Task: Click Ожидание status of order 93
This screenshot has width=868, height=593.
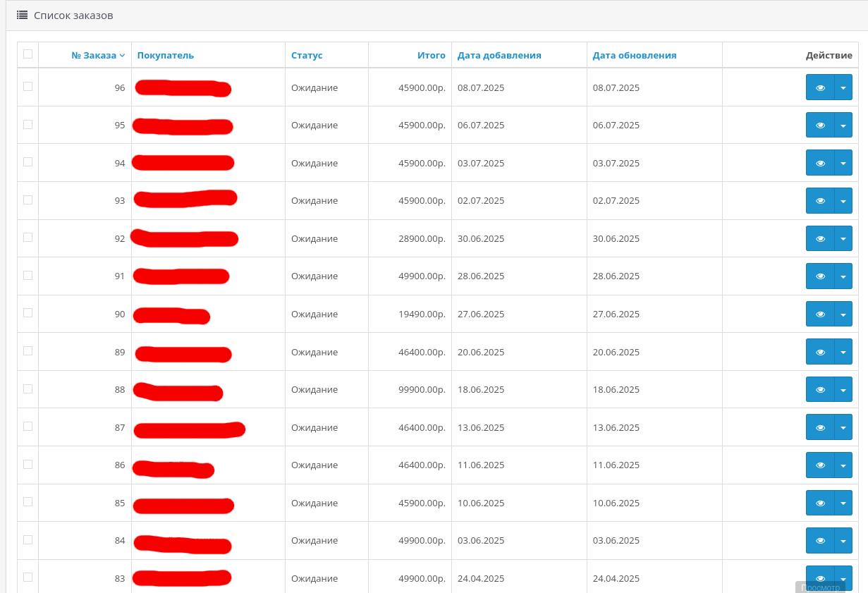Action: click(314, 200)
